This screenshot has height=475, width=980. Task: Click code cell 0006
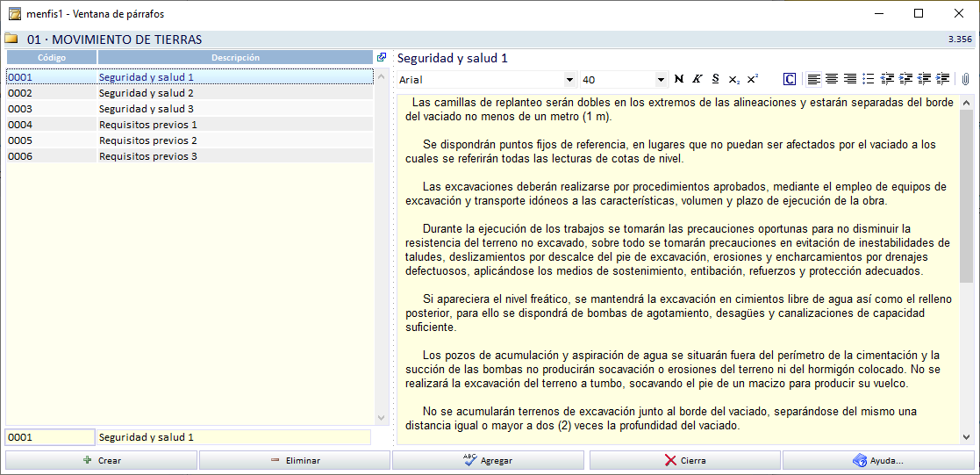click(51, 155)
